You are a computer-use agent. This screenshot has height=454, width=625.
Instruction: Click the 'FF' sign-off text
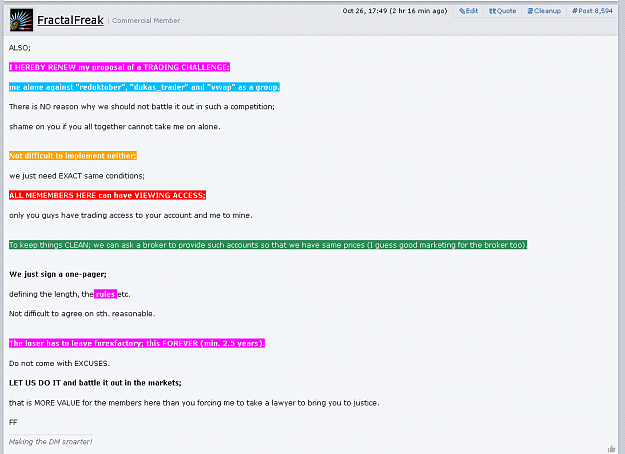pos(13,422)
